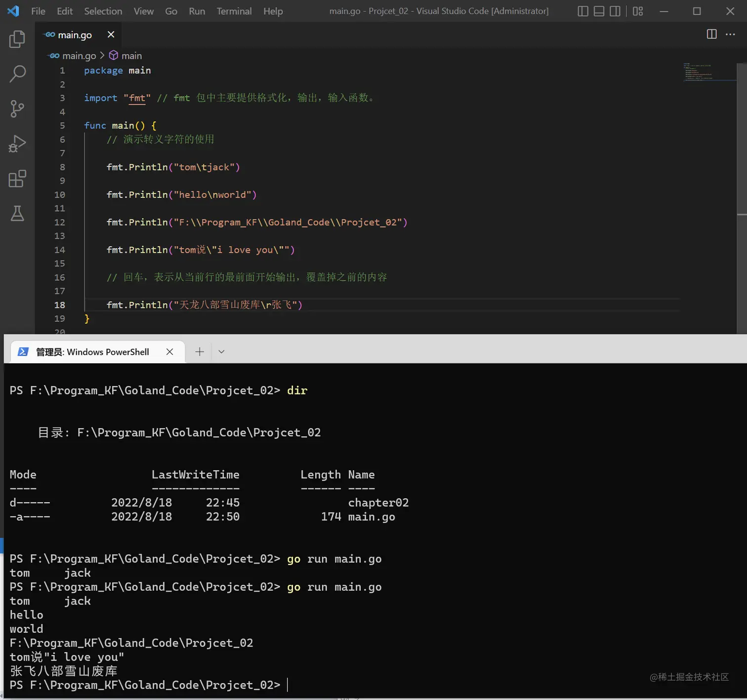Select the main.go editor tab
Image resolution: width=747 pixels, height=700 pixels.
click(x=78, y=35)
